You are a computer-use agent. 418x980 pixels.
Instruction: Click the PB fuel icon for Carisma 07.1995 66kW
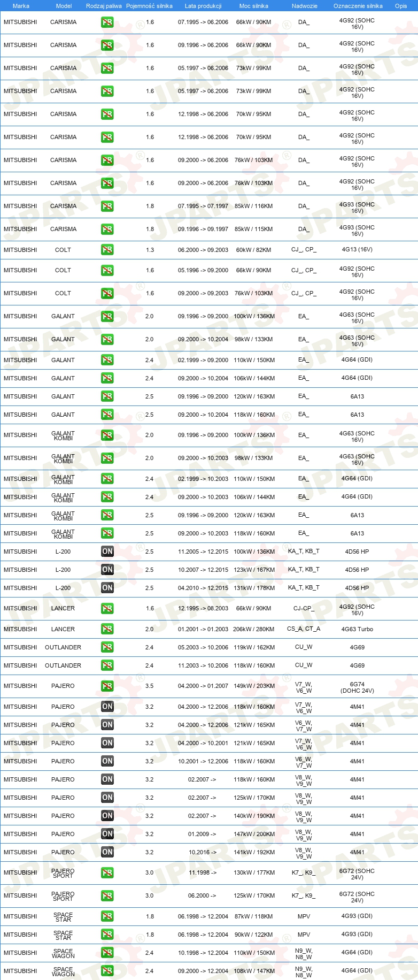pos(107,22)
